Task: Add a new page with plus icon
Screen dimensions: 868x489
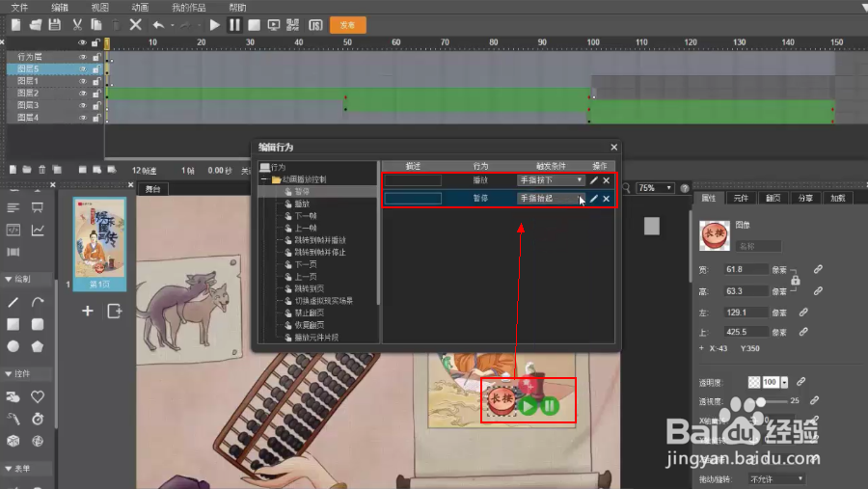Action: [x=88, y=311]
